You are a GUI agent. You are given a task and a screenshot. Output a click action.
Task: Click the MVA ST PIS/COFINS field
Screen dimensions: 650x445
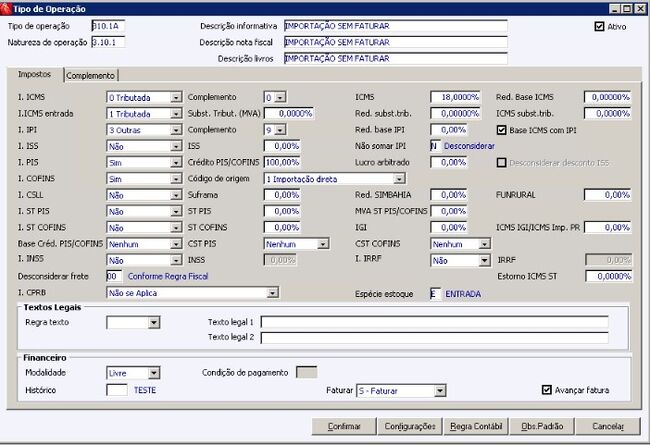coord(449,211)
